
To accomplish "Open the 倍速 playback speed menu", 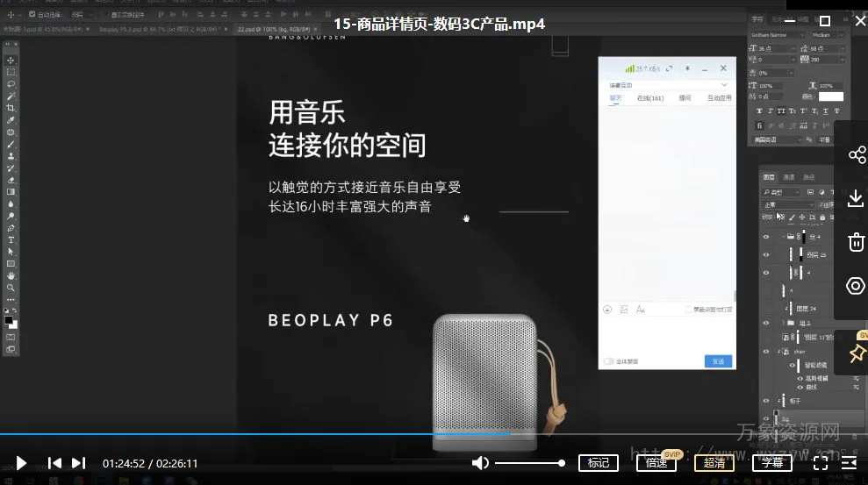I will (656, 463).
